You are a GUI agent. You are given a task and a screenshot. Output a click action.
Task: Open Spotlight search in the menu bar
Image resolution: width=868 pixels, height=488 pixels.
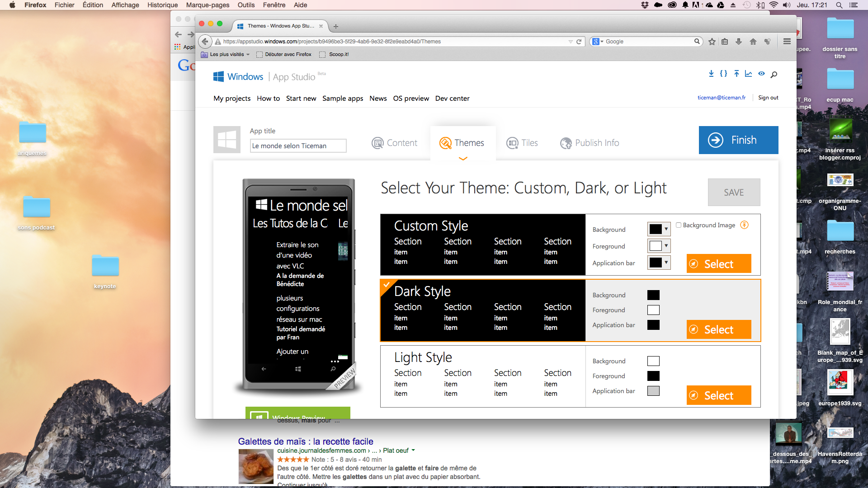pyautogui.click(x=839, y=5)
